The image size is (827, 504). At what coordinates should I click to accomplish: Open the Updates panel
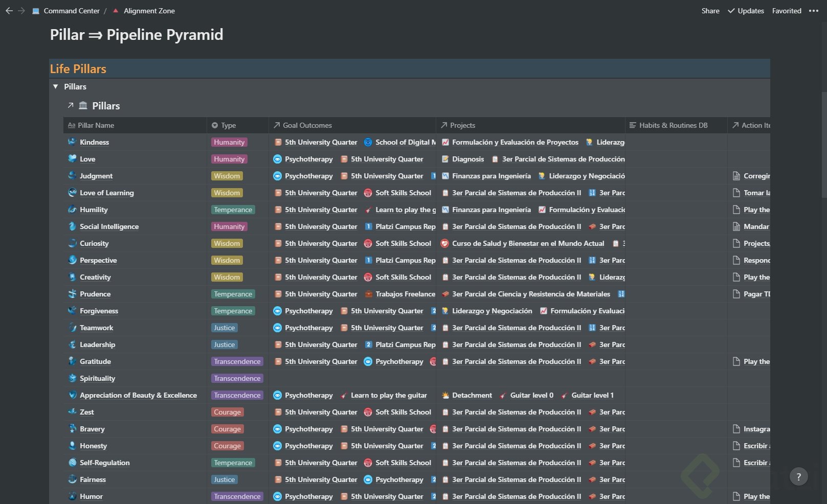[x=746, y=11]
